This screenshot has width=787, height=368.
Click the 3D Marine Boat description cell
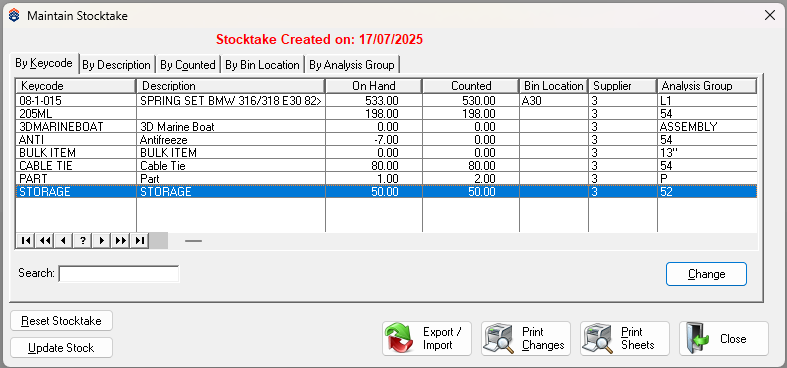point(231,127)
